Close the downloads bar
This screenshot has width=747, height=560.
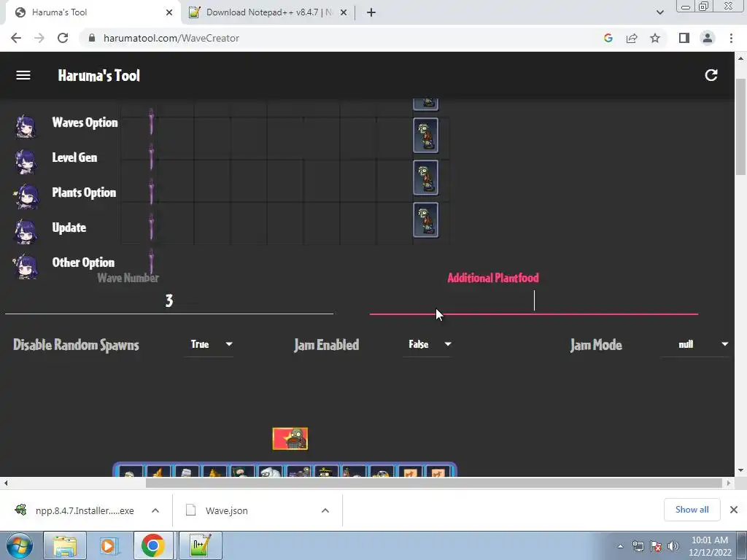(734, 510)
